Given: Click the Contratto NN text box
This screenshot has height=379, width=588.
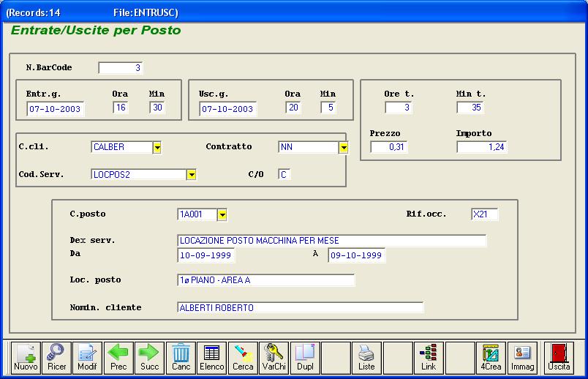Looking at the screenshot, I should [309, 147].
